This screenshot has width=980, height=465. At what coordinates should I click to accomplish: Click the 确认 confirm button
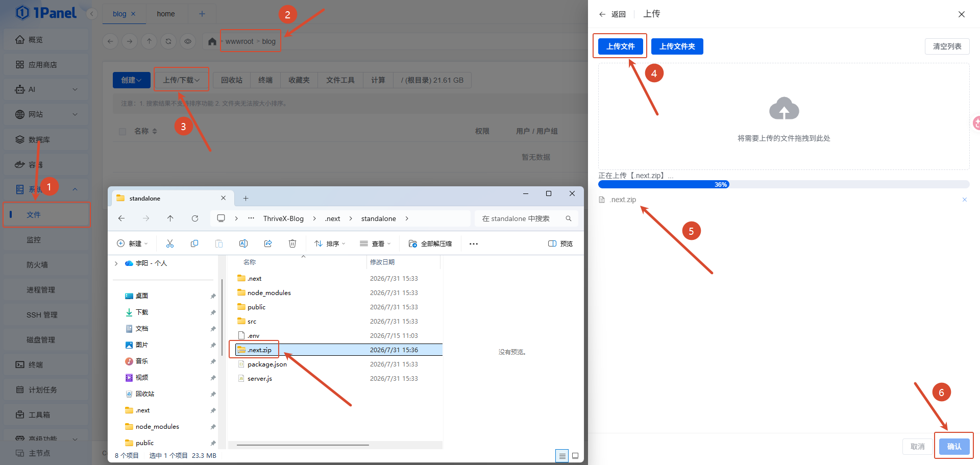coord(954,447)
